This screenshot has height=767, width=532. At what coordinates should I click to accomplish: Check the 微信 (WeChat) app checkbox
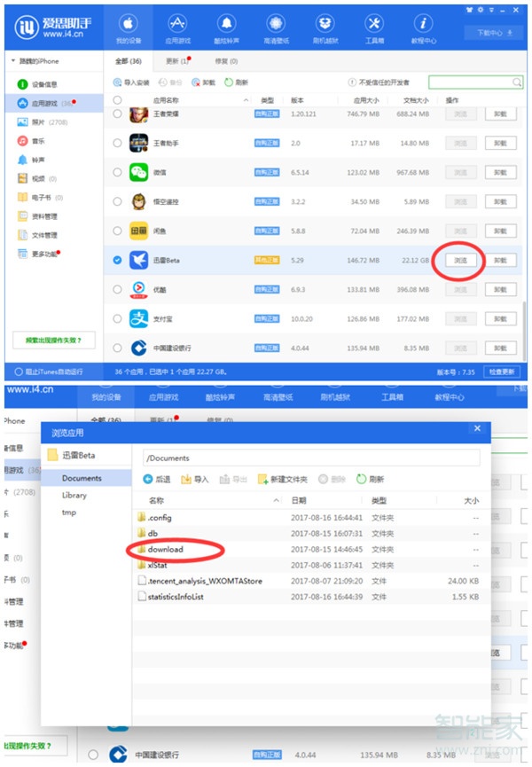pyautogui.click(x=118, y=172)
